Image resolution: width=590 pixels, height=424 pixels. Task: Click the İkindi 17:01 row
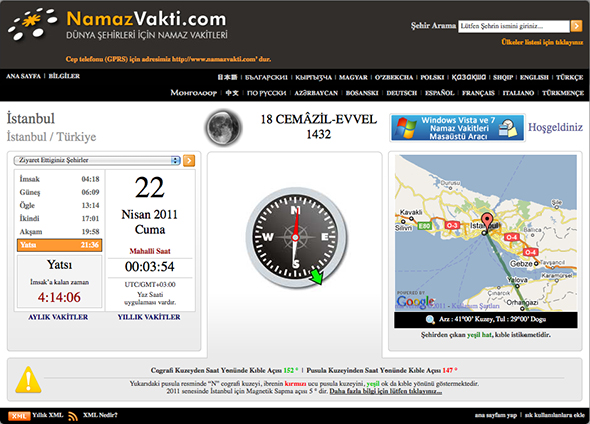pos(59,219)
